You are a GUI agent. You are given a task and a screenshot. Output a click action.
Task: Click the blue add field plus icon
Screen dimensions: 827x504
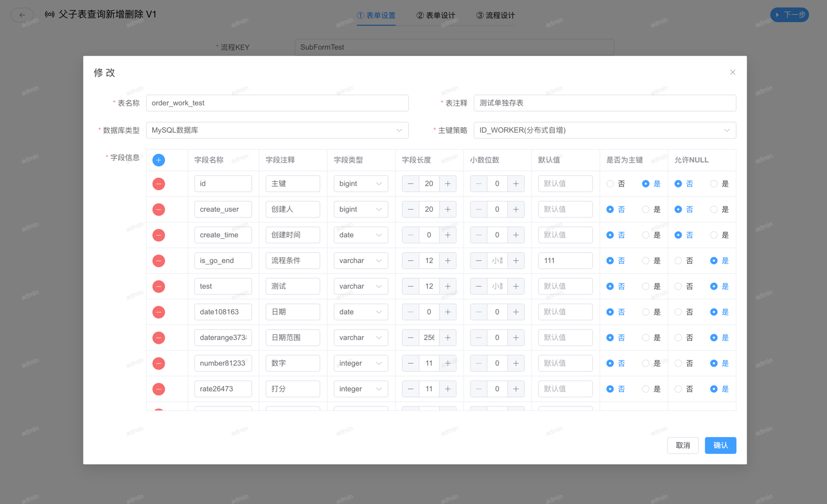[x=158, y=160]
